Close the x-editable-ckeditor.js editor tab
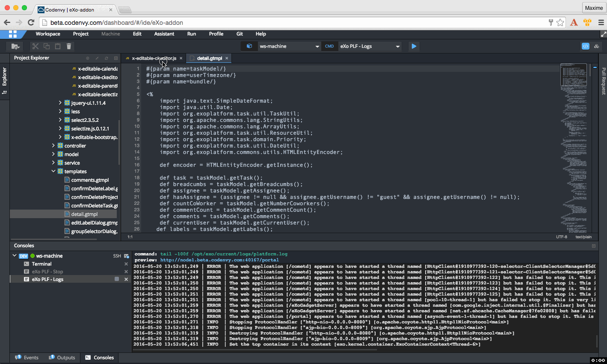Screen dimensions: 607x364 coord(181,58)
